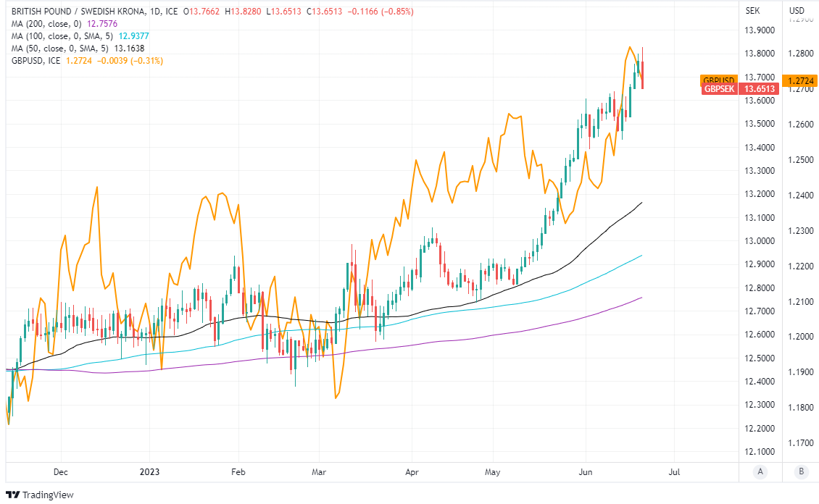The width and height of the screenshot is (819, 504).
Task: Toggle auto scale B on USD axis
Action: [x=801, y=471]
